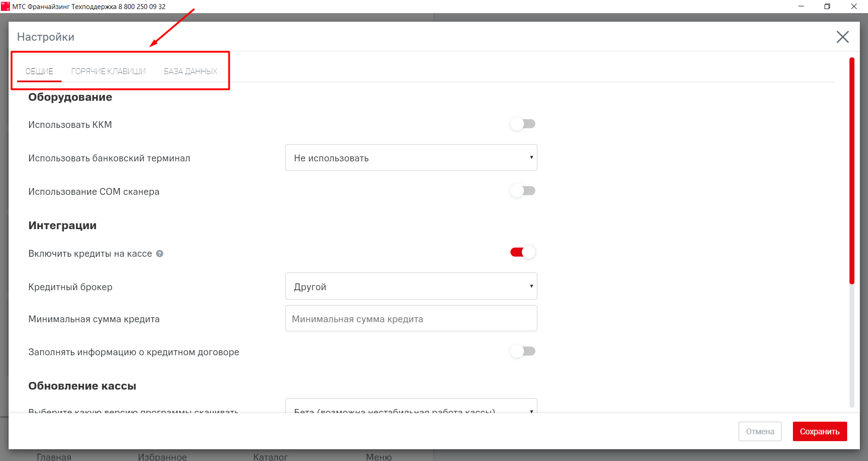Click the Интеграции section heading
The height and width of the screenshot is (461, 868).
click(x=62, y=226)
